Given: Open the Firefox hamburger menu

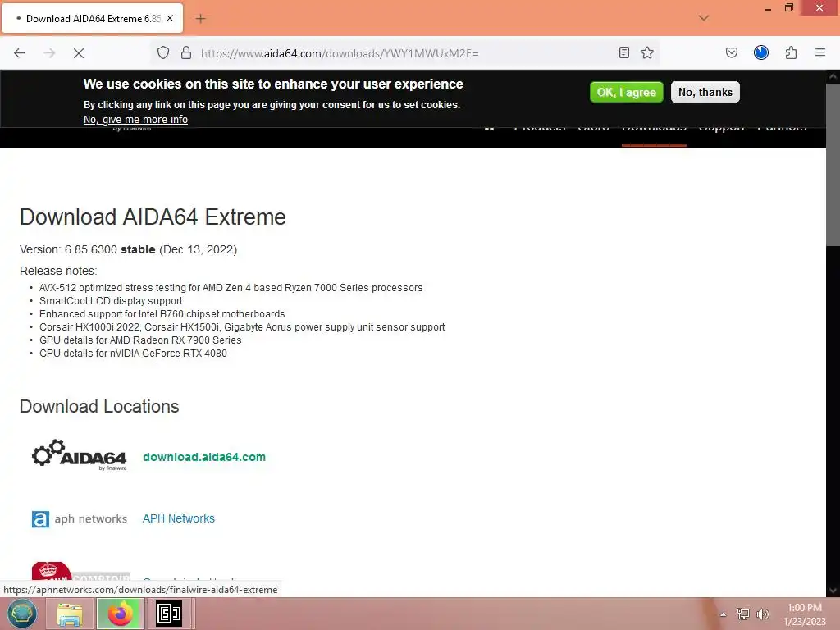Looking at the screenshot, I should click(819, 52).
